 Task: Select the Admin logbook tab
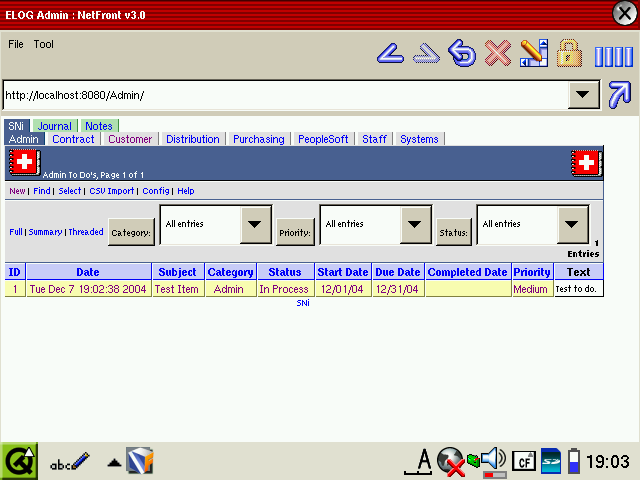[x=24, y=139]
